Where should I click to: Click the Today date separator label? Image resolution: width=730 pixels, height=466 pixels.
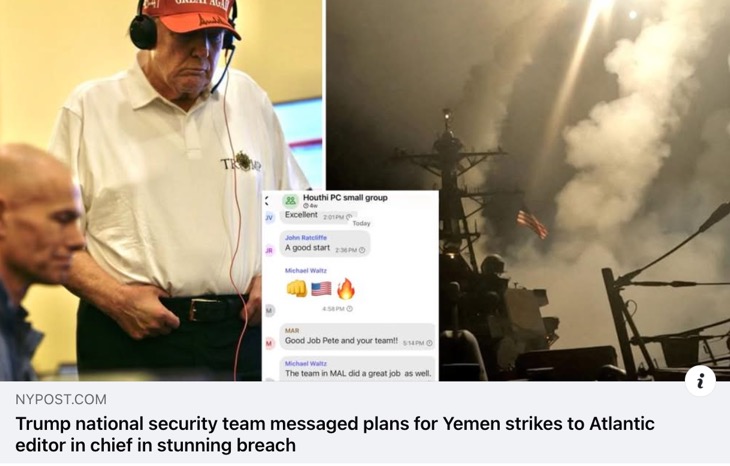(361, 223)
